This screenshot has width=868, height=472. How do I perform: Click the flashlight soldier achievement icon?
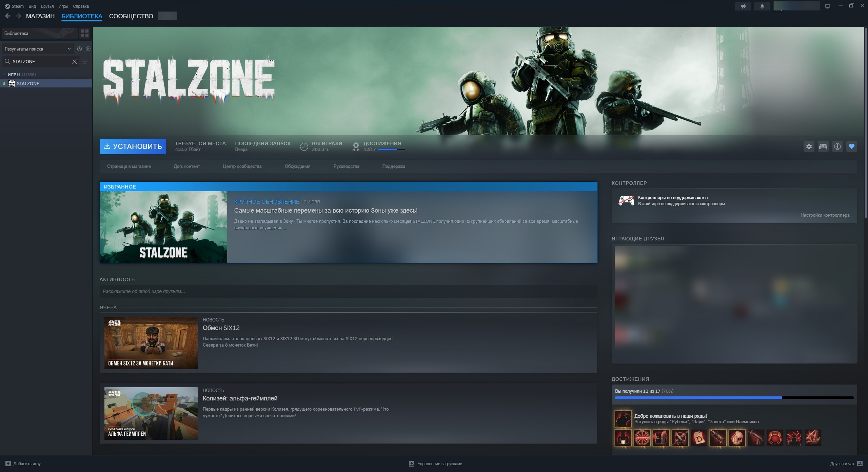[x=623, y=438]
